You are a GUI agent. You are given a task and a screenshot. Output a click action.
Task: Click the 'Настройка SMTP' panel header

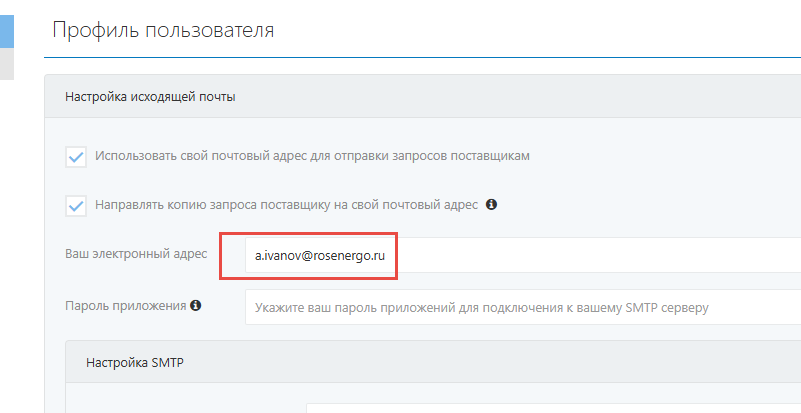coord(433,362)
